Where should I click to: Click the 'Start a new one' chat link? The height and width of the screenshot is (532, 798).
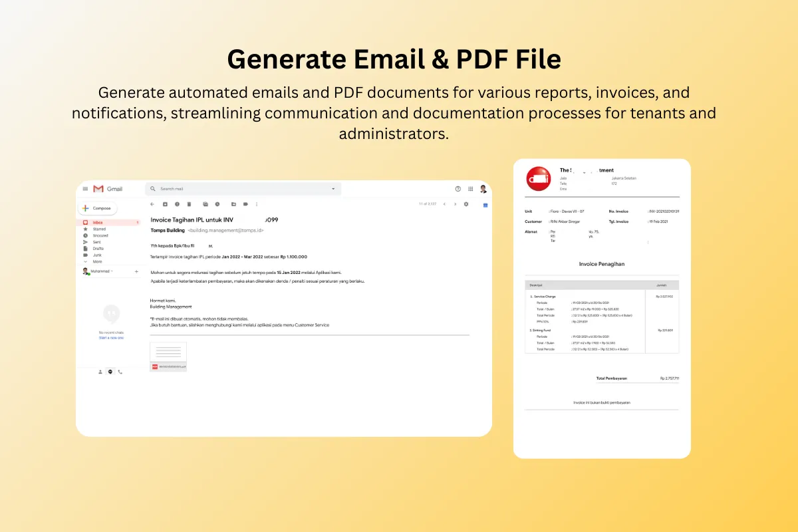(x=111, y=338)
